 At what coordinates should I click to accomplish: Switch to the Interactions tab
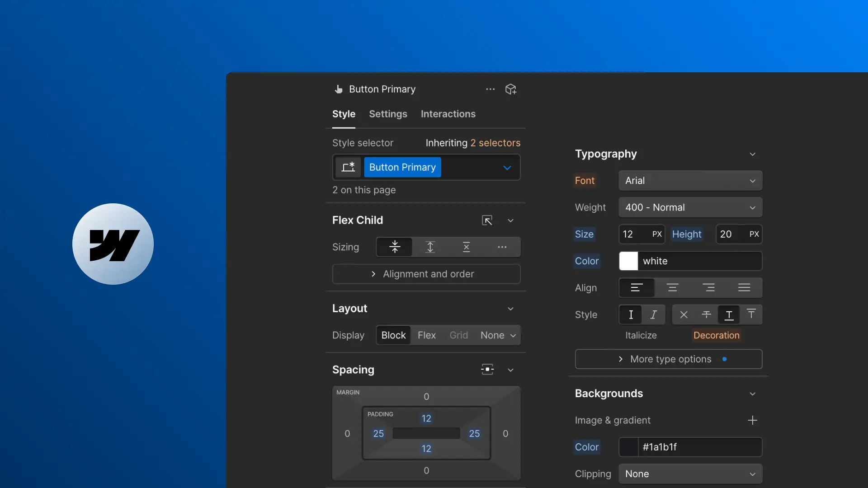[x=448, y=114]
